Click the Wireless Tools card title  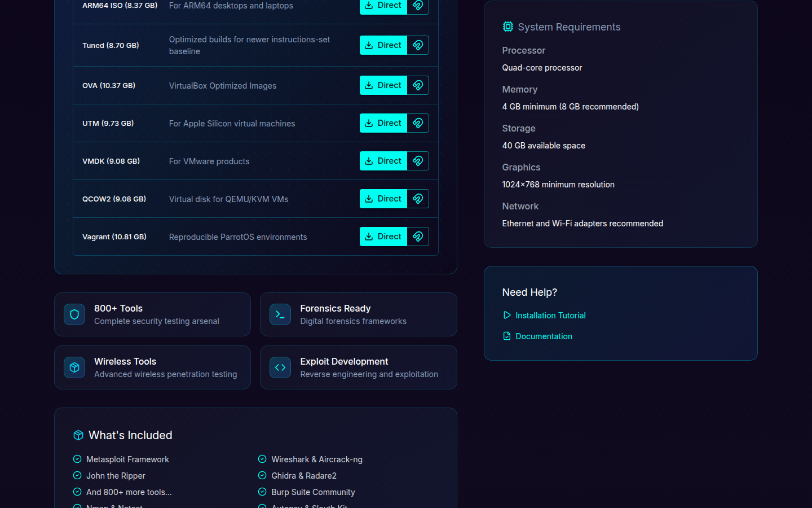point(125,361)
